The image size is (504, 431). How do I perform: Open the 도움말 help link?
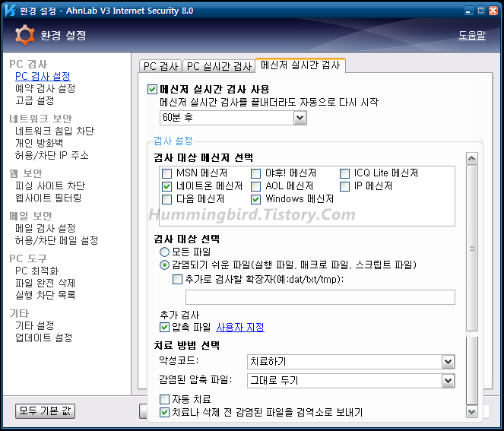click(471, 36)
